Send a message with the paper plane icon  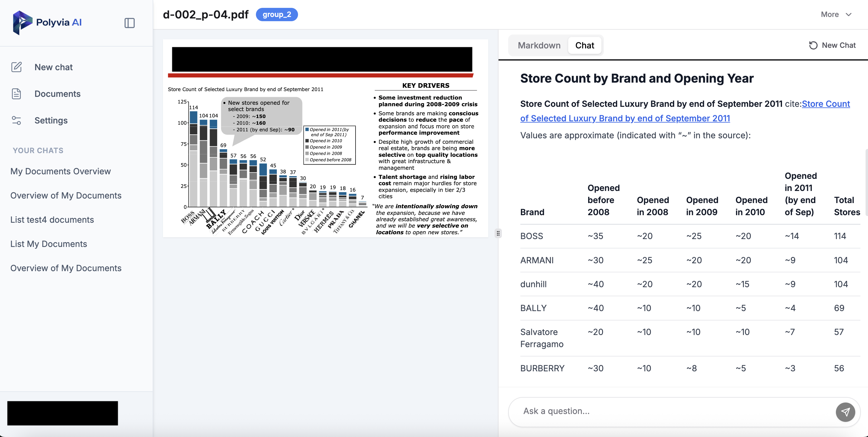point(845,412)
